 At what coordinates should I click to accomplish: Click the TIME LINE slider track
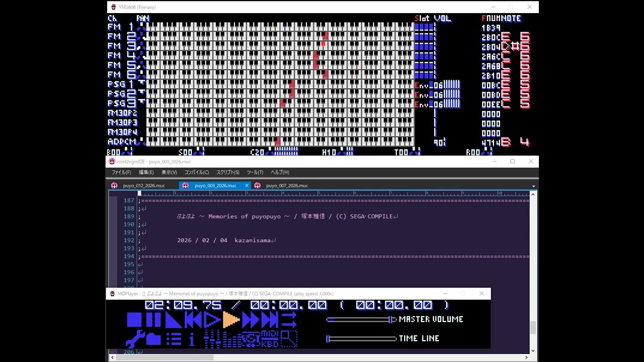[361, 338]
